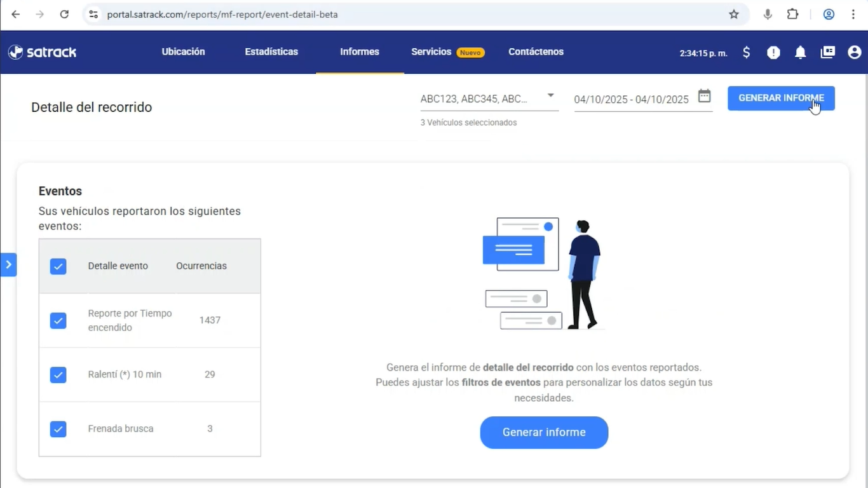Open the notifications bell

point(800,53)
